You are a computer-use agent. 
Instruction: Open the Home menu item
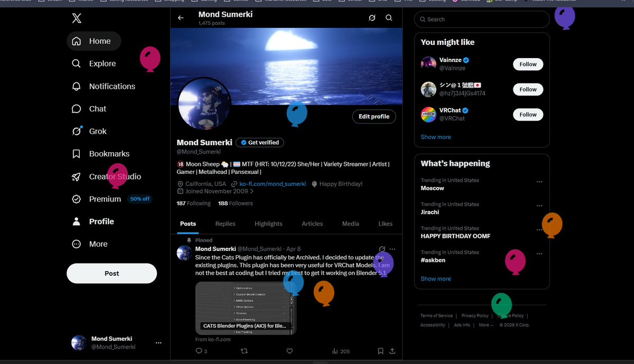94,41
